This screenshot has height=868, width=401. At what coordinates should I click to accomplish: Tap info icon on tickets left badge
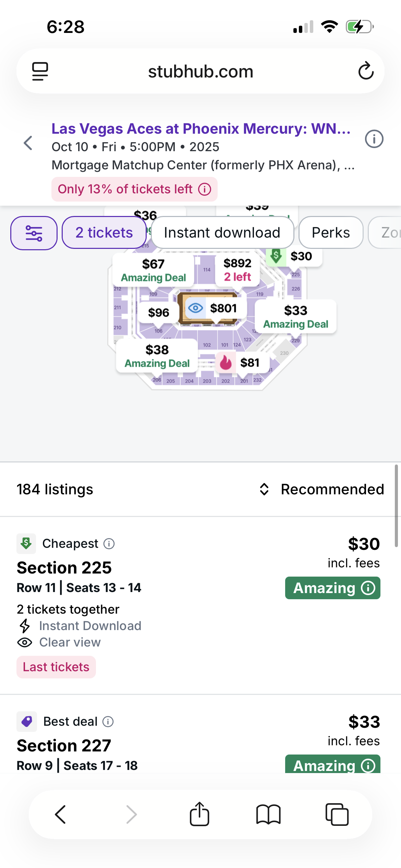click(x=205, y=189)
